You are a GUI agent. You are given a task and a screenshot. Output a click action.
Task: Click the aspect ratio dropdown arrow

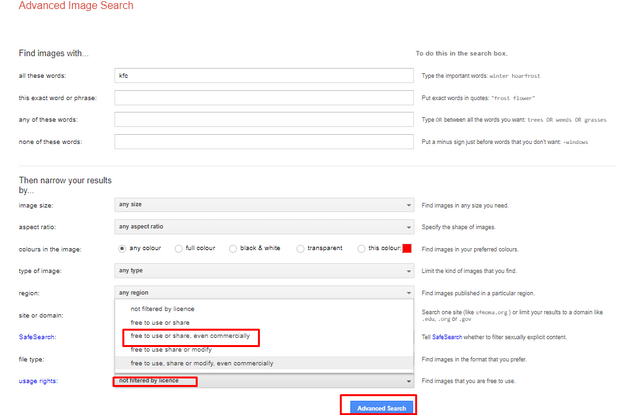(x=409, y=227)
